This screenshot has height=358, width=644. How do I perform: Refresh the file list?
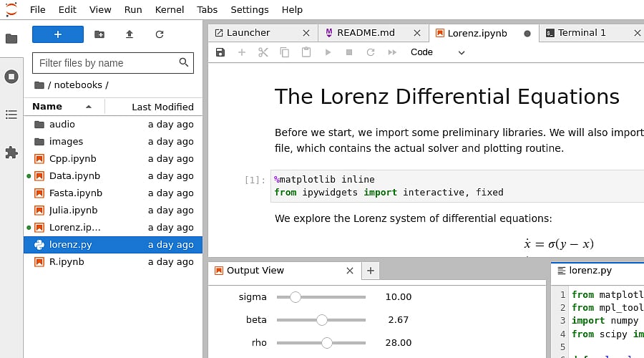tap(160, 34)
